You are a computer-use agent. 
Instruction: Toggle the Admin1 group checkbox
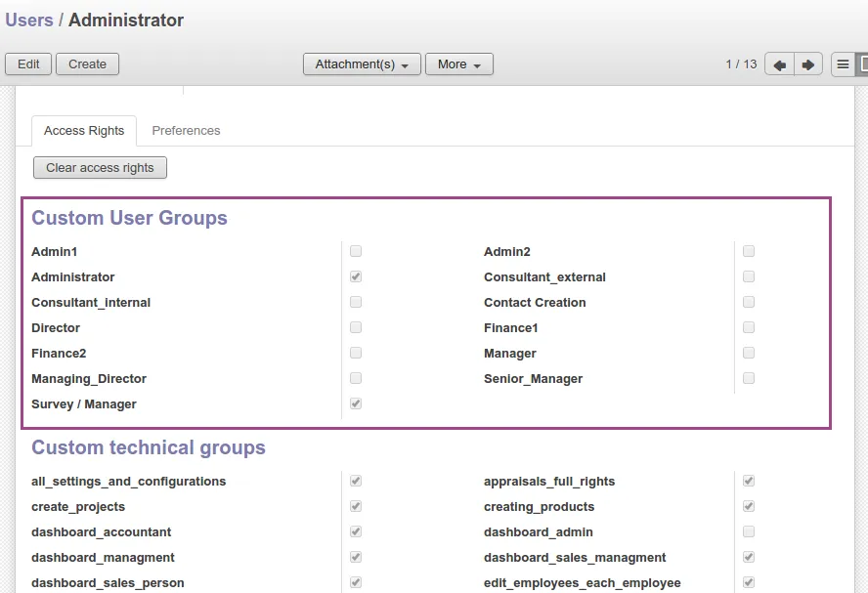click(x=356, y=251)
